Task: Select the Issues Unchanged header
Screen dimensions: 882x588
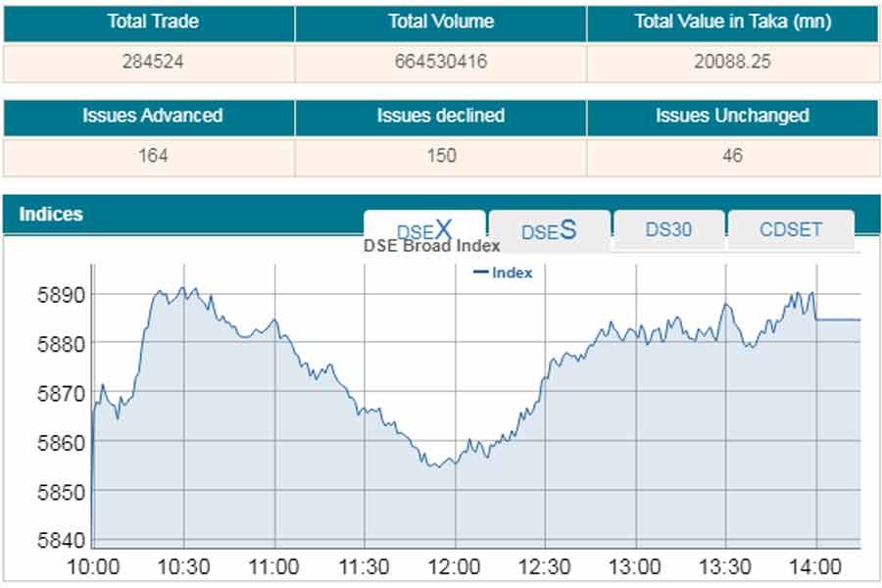Action: pyautogui.click(x=732, y=116)
